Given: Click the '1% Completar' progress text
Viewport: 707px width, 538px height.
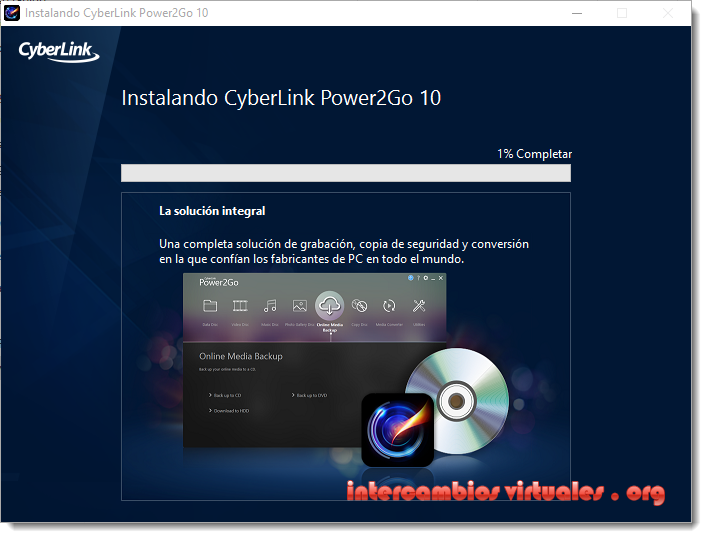Looking at the screenshot, I should coord(534,154).
